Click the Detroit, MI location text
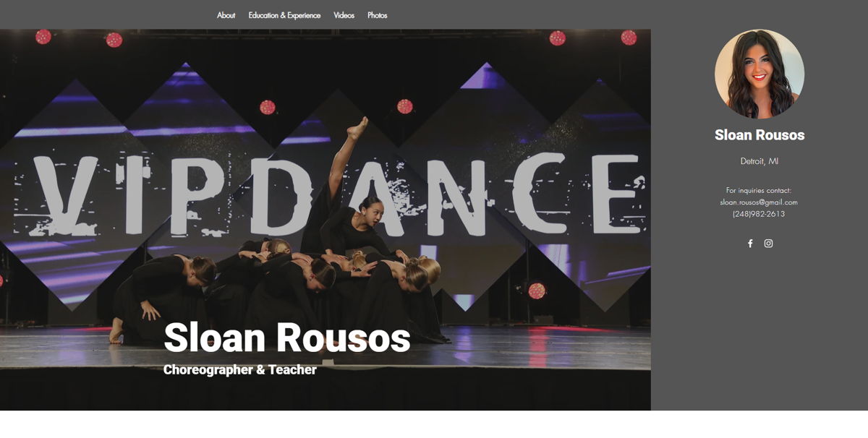Screen dimensions: 868x438 point(759,161)
